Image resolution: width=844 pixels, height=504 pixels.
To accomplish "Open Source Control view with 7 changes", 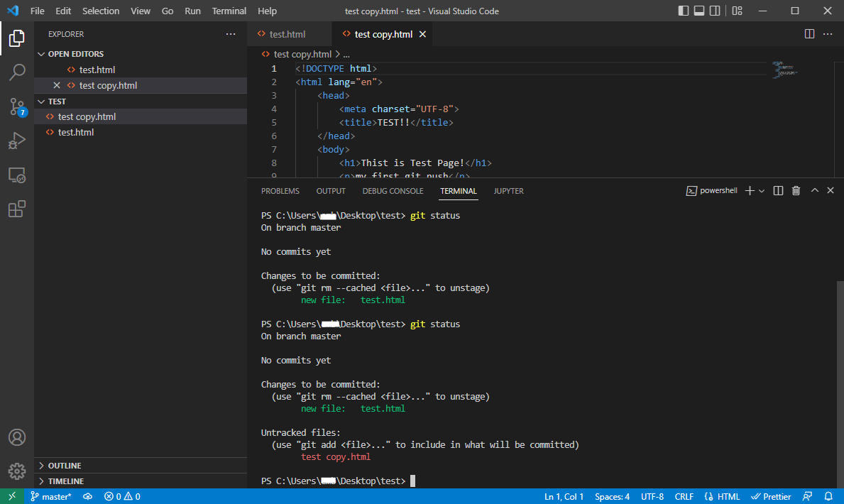I will [x=17, y=106].
